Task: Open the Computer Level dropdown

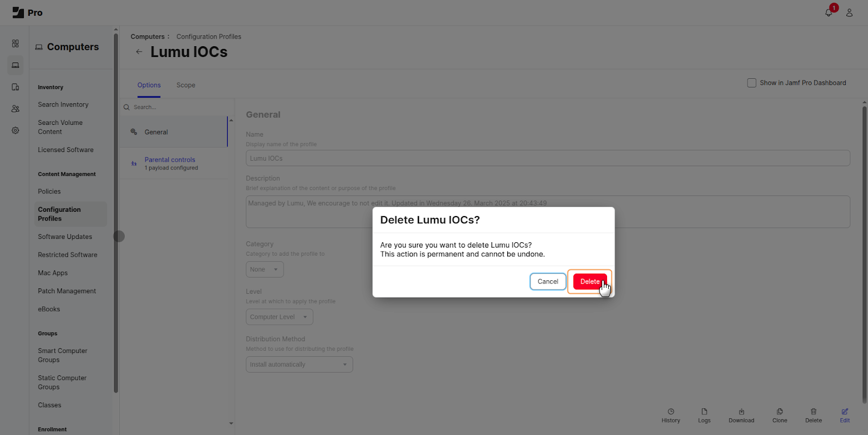Action: click(x=279, y=317)
